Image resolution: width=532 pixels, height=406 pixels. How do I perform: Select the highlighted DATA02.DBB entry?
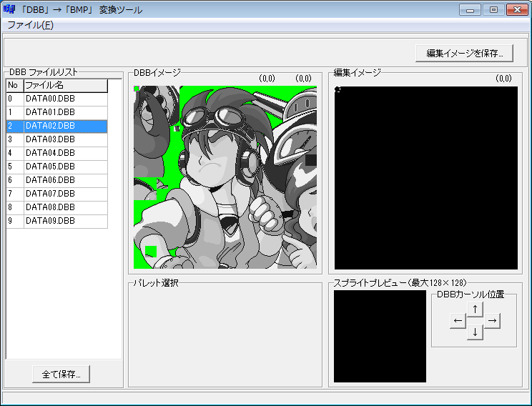pos(50,126)
